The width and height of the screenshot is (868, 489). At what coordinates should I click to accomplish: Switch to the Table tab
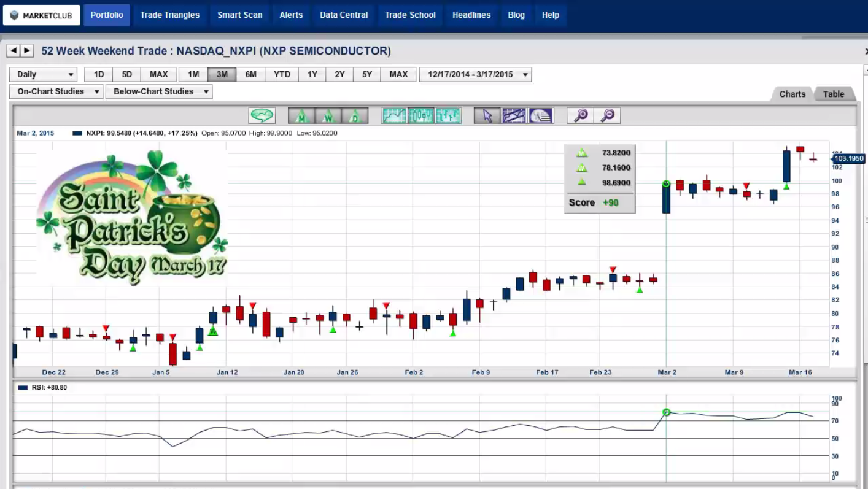833,94
